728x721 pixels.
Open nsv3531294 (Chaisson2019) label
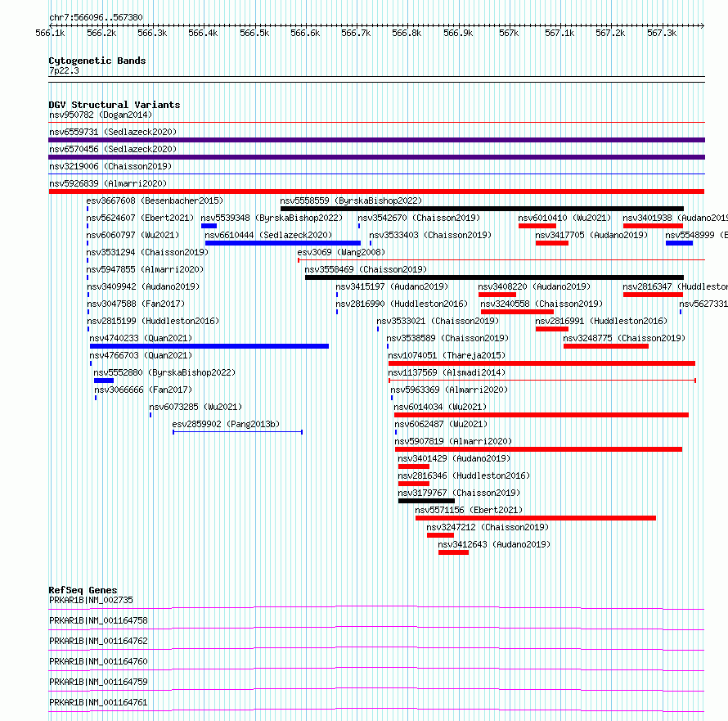point(147,252)
